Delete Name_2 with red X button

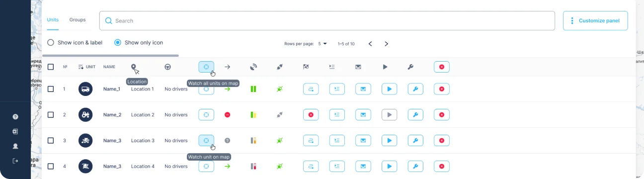click(x=442, y=115)
